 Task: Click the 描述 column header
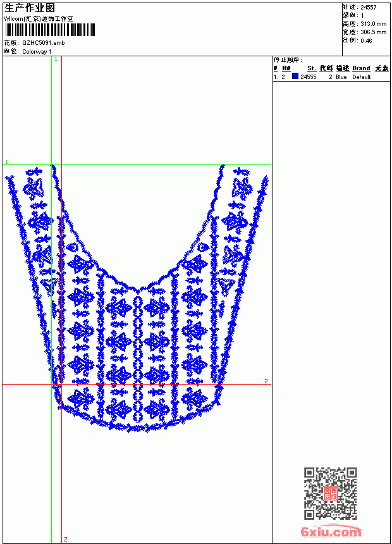point(343,68)
